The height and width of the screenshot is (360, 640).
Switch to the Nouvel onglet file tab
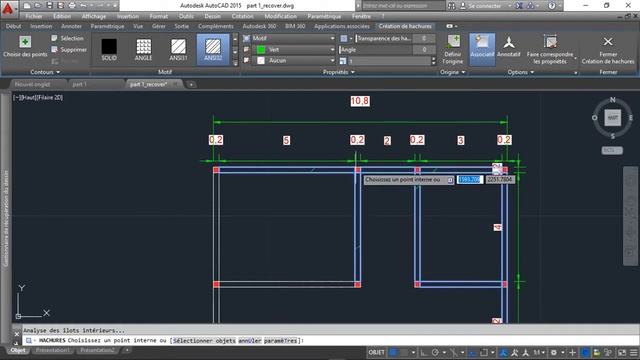click(32, 84)
